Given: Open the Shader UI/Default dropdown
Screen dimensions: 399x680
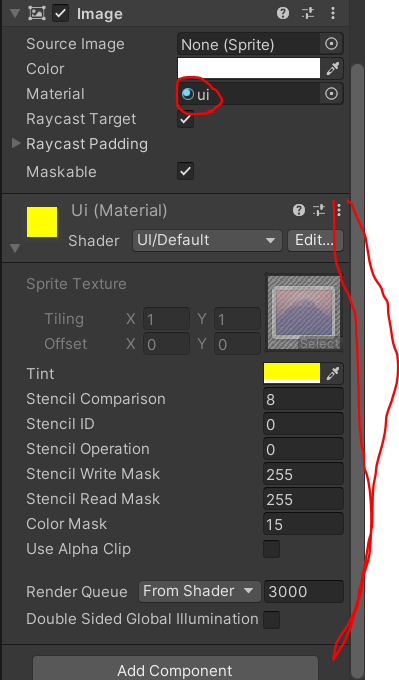Looking at the screenshot, I should tap(207, 240).
